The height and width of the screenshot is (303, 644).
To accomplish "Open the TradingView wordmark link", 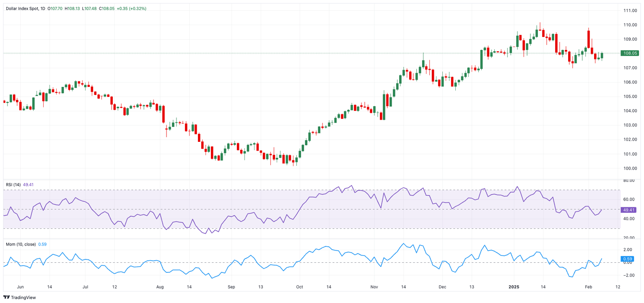I will (24, 298).
